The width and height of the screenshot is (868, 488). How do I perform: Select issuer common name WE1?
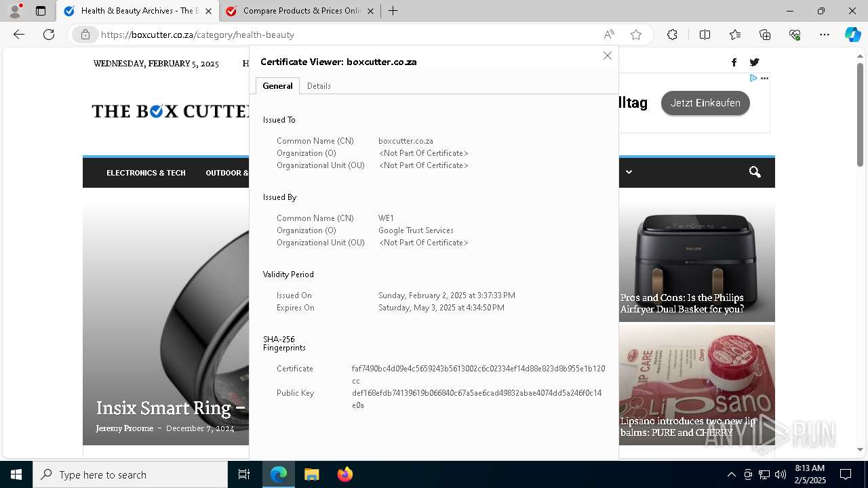(x=386, y=218)
